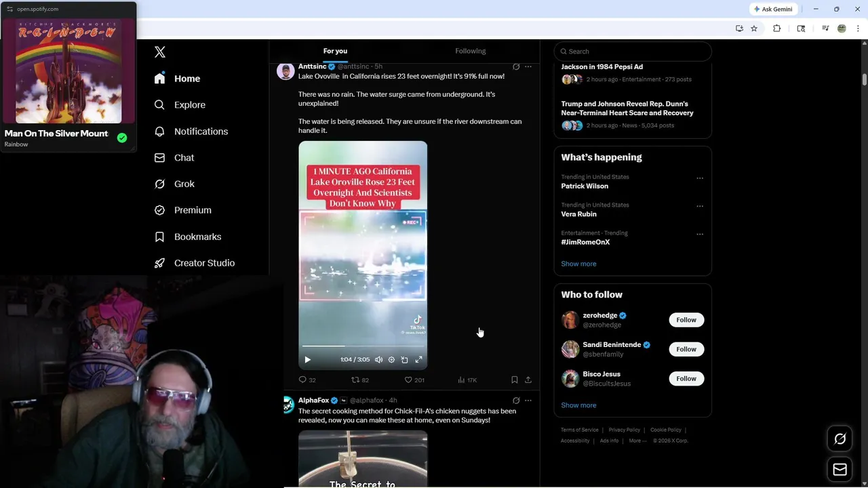Image resolution: width=868 pixels, height=488 pixels.
Task: Open zerohedge profile avatar
Action: 570,320
